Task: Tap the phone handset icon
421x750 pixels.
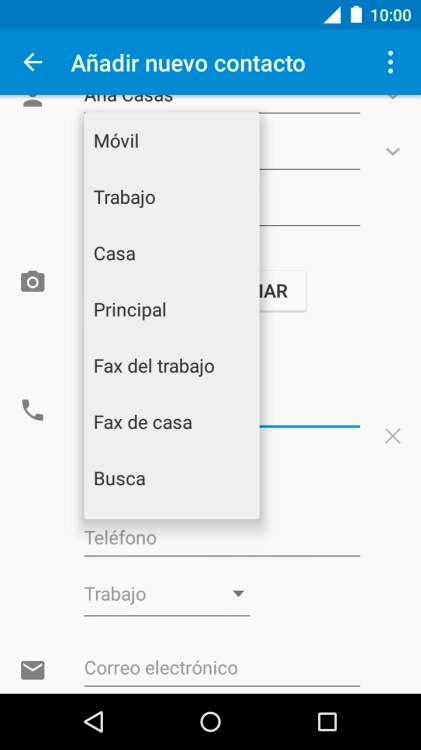Action: click(x=33, y=410)
